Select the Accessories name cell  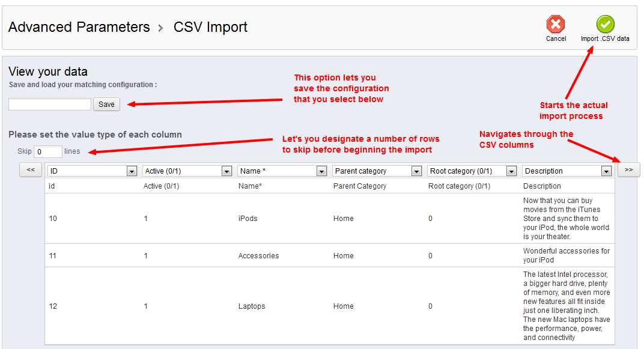tap(258, 256)
